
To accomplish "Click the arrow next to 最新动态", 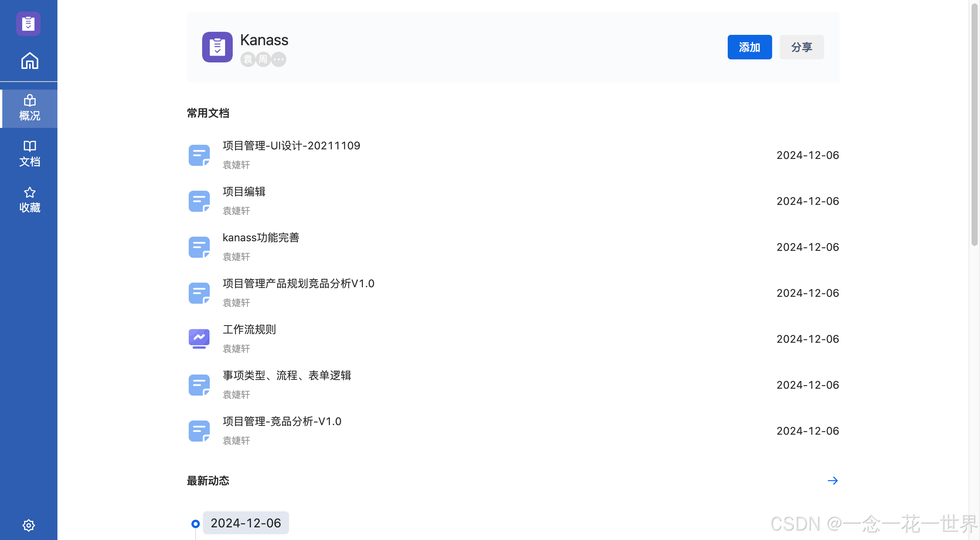I will 833,481.
